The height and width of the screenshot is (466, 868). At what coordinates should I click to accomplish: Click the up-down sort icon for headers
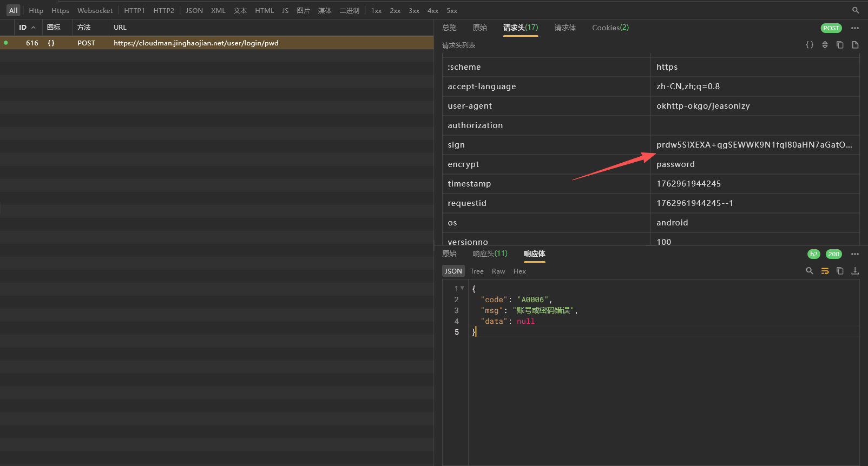coord(825,45)
